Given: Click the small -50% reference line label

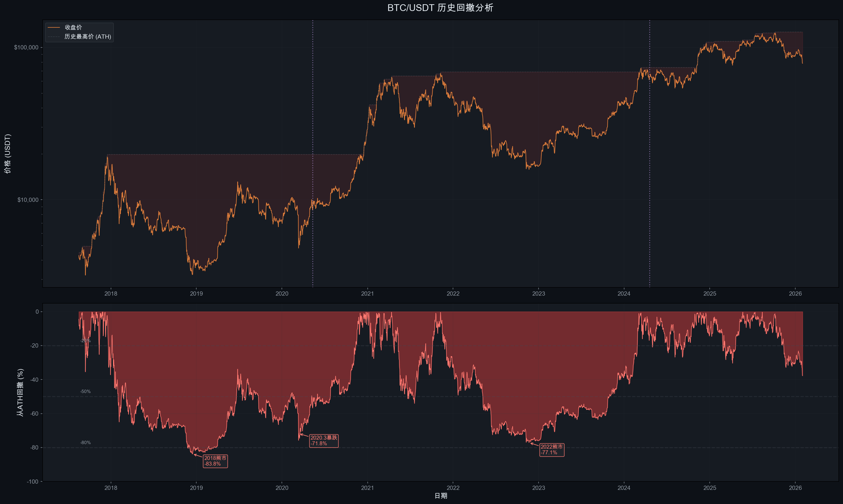Looking at the screenshot, I should 85,392.
